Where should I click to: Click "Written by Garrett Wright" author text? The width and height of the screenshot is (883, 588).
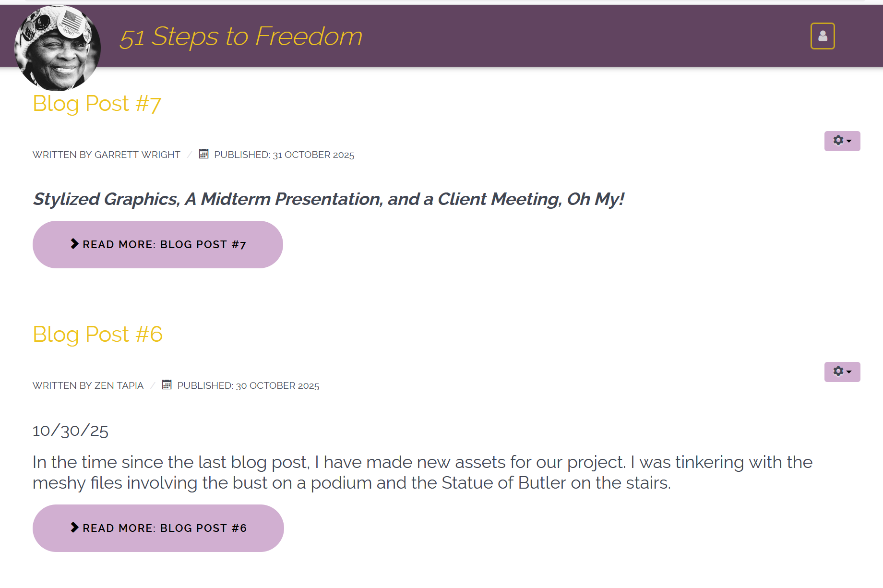coord(107,155)
